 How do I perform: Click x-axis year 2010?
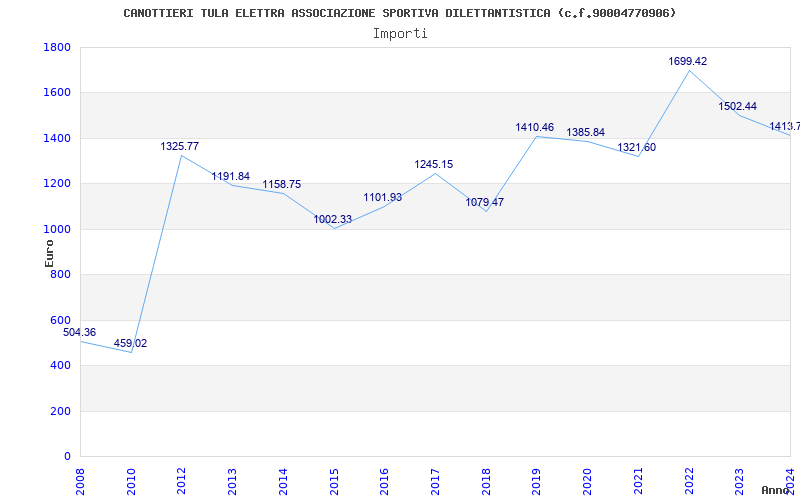(x=131, y=481)
